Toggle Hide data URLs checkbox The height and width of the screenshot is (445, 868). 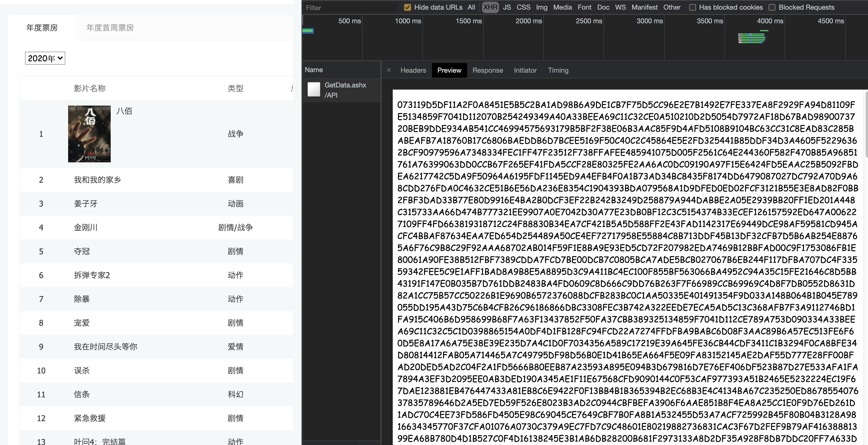click(407, 7)
